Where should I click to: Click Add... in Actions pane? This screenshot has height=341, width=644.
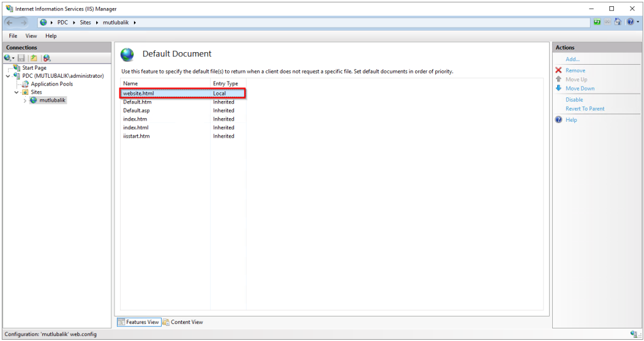pos(572,59)
